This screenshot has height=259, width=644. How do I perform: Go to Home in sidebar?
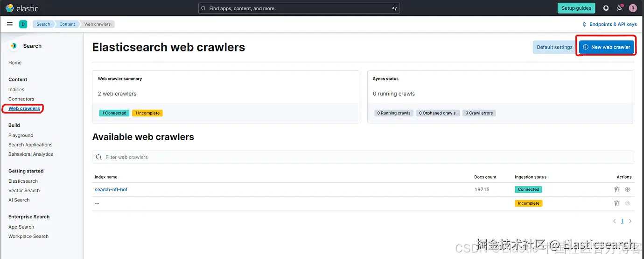pyautogui.click(x=15, y=63)
